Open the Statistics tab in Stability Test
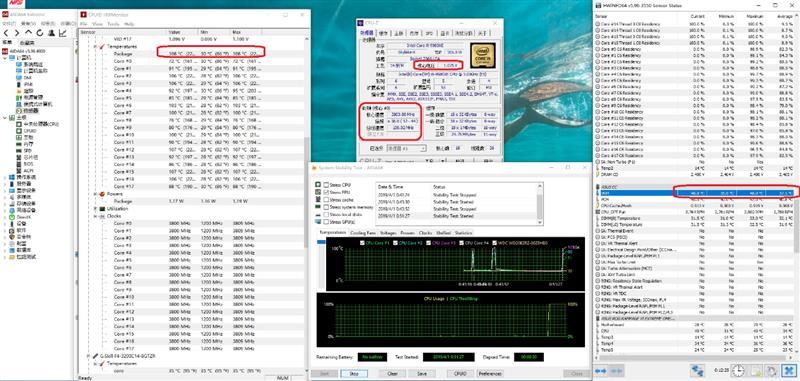 [x=463, y=233]
